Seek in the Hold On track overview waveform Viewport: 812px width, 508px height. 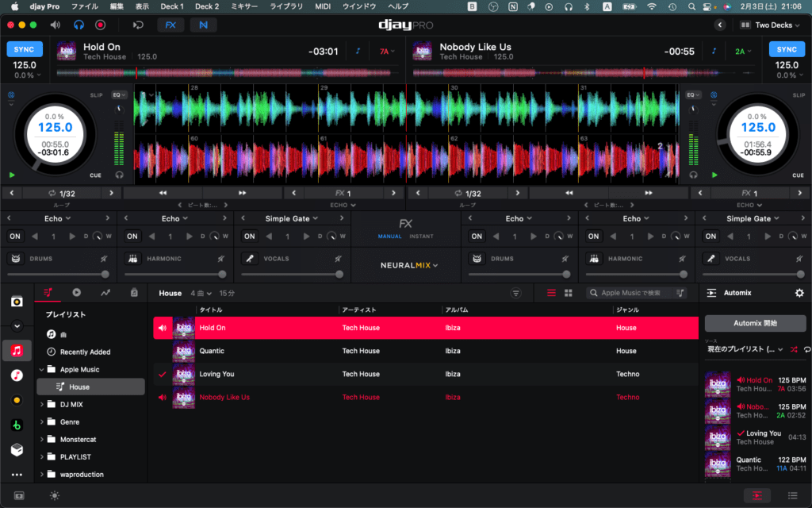pyautogui.click(x=224, y=73)
